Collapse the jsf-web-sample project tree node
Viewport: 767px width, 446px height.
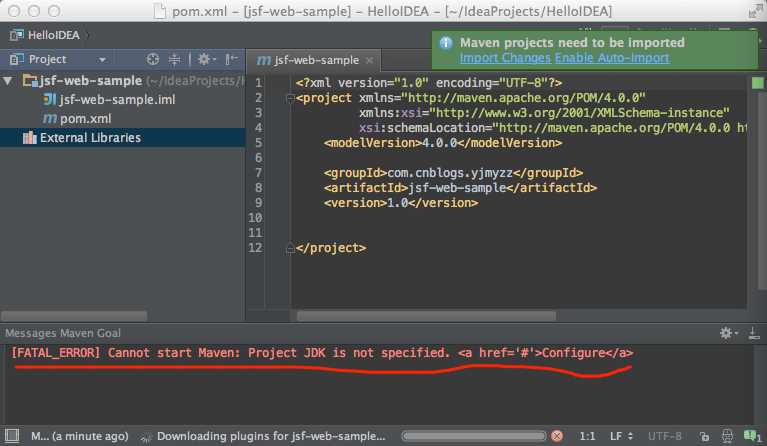(x=8, y=80)
